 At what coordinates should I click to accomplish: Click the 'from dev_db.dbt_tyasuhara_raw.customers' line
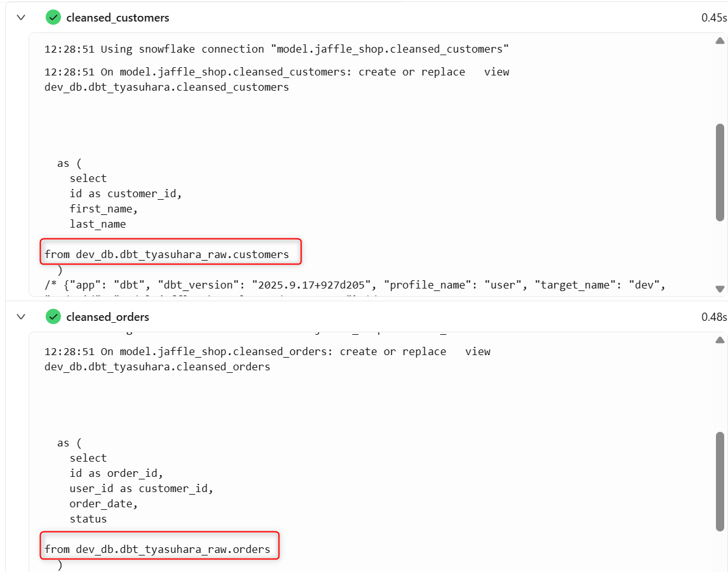click(x=167, y=254)
